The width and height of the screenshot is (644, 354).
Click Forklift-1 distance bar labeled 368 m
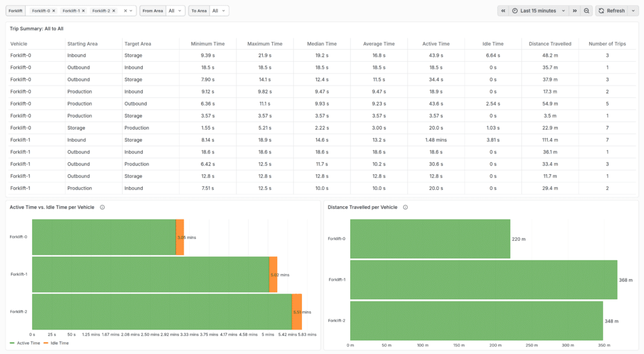pyautogui.click(x=484, y=280)
